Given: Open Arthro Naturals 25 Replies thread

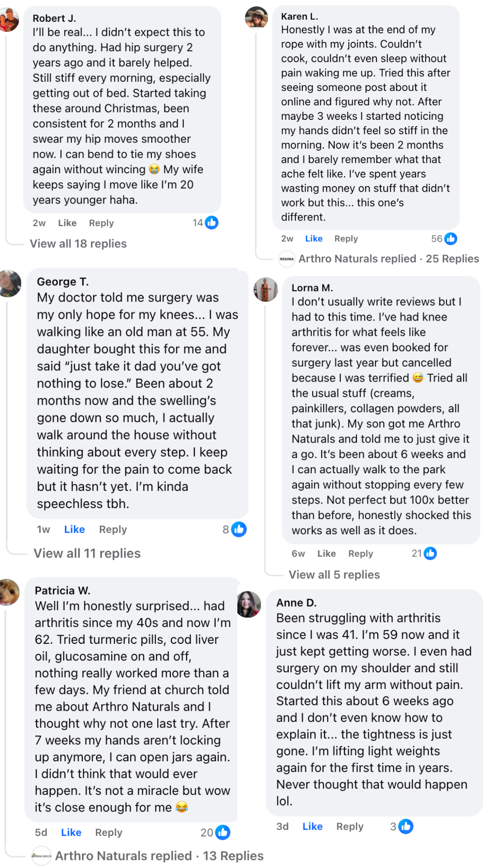Looking at the screenshot, I should pyautogui.click(x=389, y=259).
